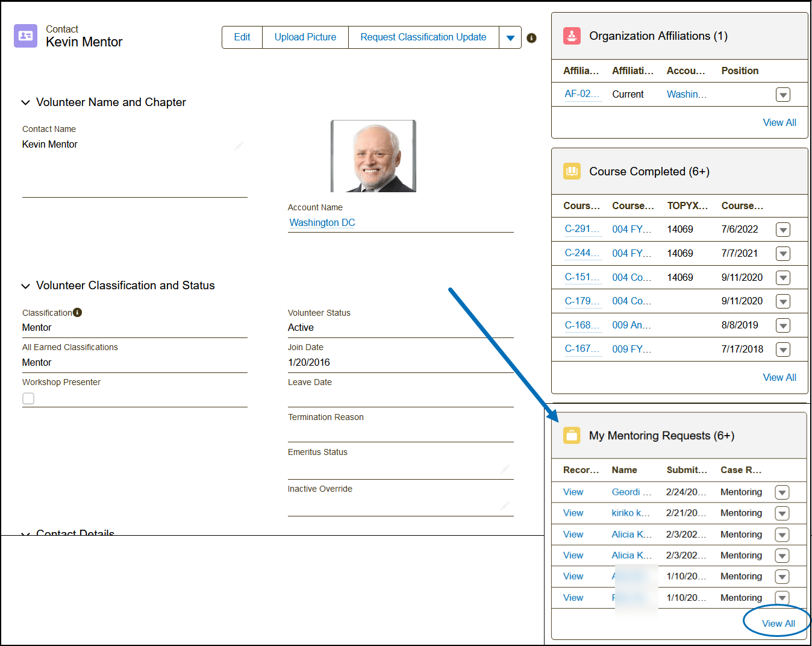Toggle the Workshop Presenter checkbox
The image size is (812, 646).
(28, 398)
